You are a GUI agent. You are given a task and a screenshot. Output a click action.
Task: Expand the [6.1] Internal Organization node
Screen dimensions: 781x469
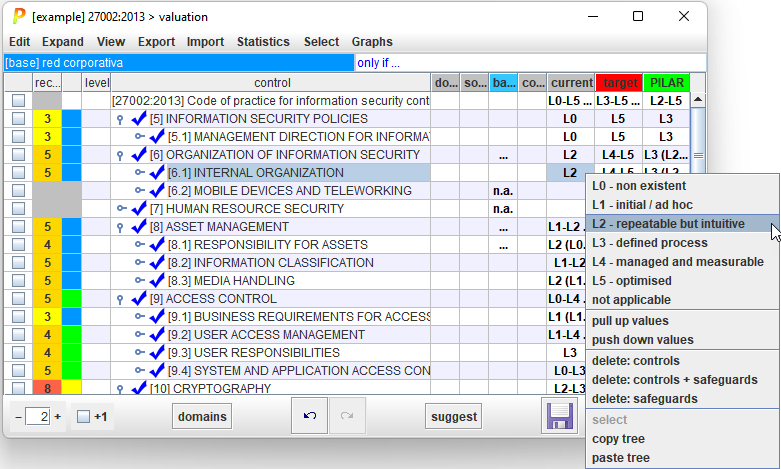[x=139, y=172]
